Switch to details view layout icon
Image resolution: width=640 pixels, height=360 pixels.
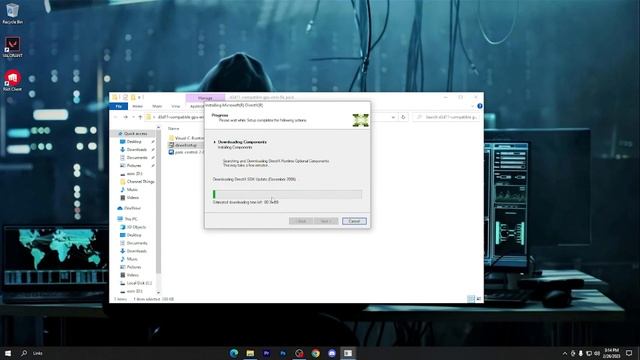pyautogui.click(x=471, y=299)
